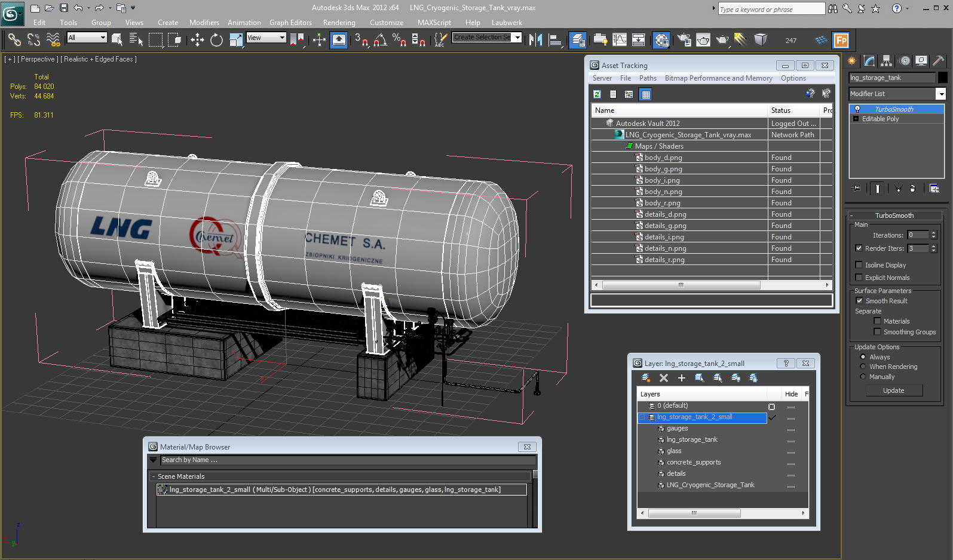The height and width of the screenshot is (560, 953).
Task: Click Freeze/Unfreeze all layers icon
Action: click(x=753, y=378)
